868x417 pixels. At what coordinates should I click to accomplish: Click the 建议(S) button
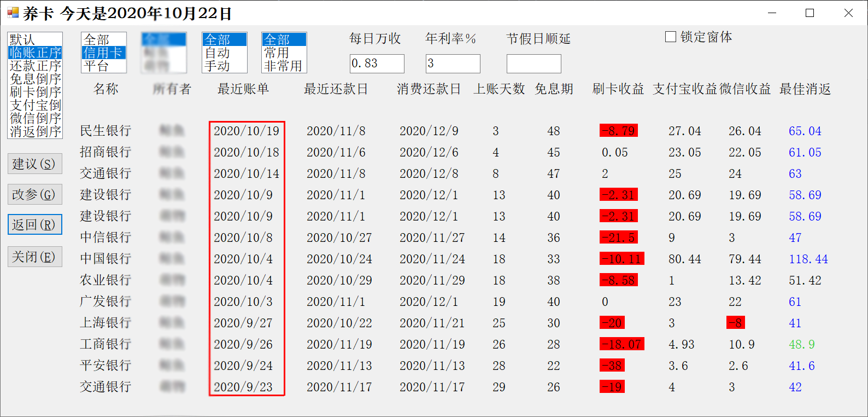pos(35,164)
